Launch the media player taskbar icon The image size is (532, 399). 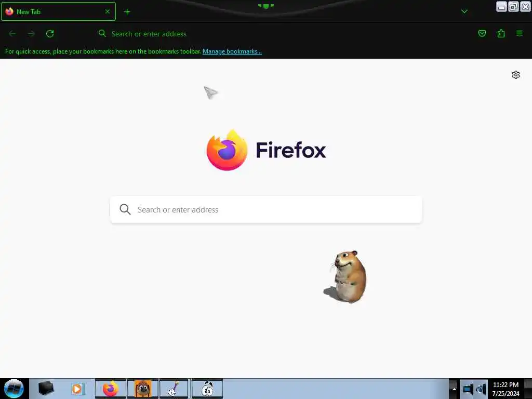[77, 389]
